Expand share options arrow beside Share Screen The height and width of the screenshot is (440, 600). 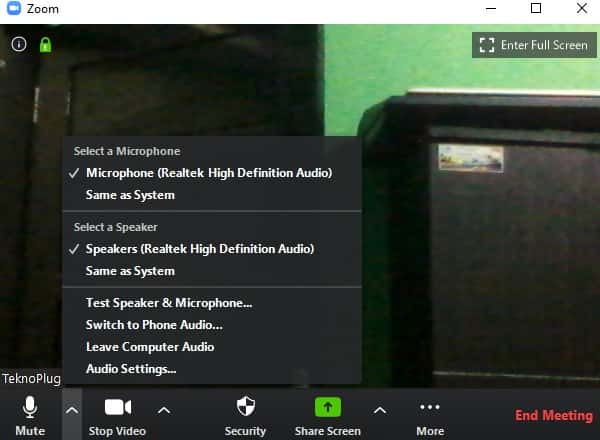point(380,411)
